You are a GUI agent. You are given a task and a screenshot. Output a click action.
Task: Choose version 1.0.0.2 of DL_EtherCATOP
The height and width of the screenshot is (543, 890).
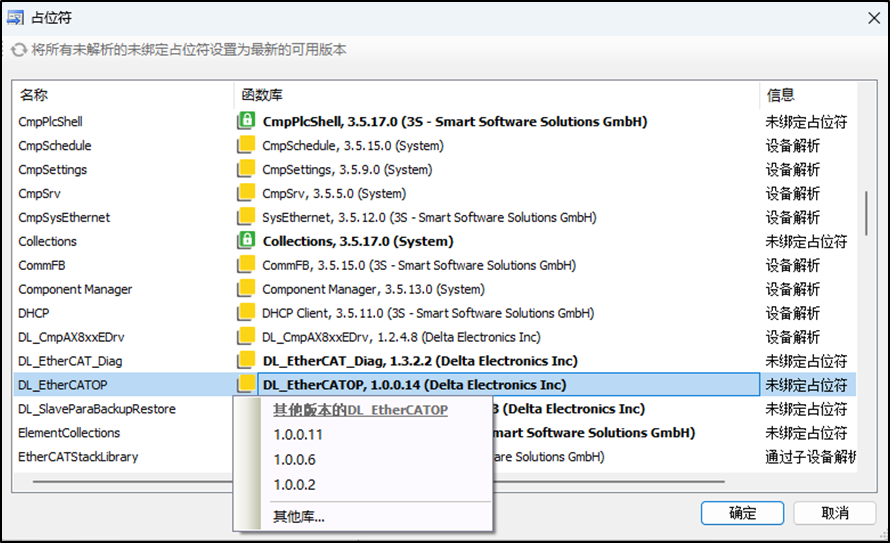[294, 485]
